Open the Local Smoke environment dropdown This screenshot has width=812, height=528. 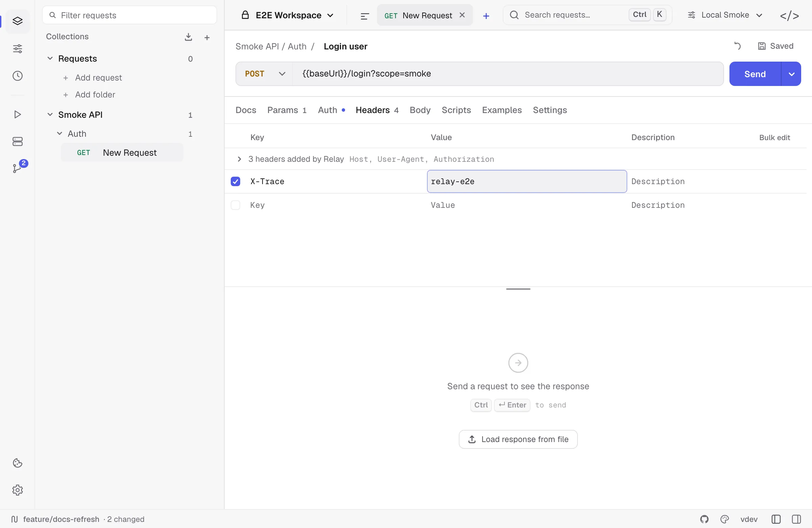click(x=725, y=15)
